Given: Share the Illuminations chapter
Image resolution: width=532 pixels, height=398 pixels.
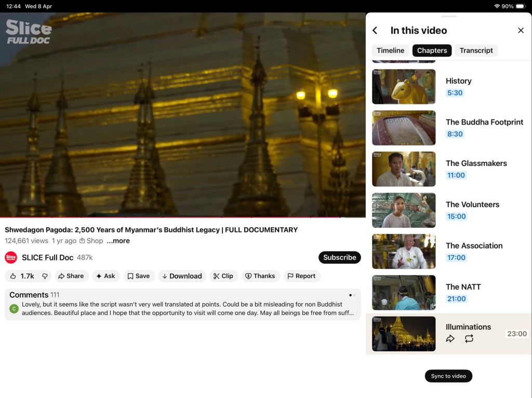Looking at the screenshot, I should coord(450,339).
